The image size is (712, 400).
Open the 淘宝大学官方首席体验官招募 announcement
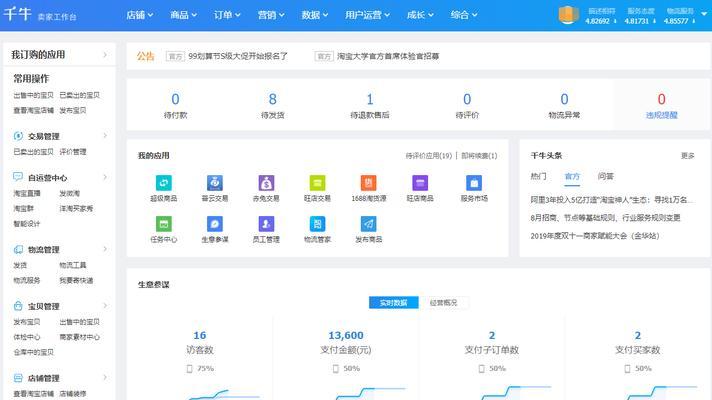(x=388, y=56)
